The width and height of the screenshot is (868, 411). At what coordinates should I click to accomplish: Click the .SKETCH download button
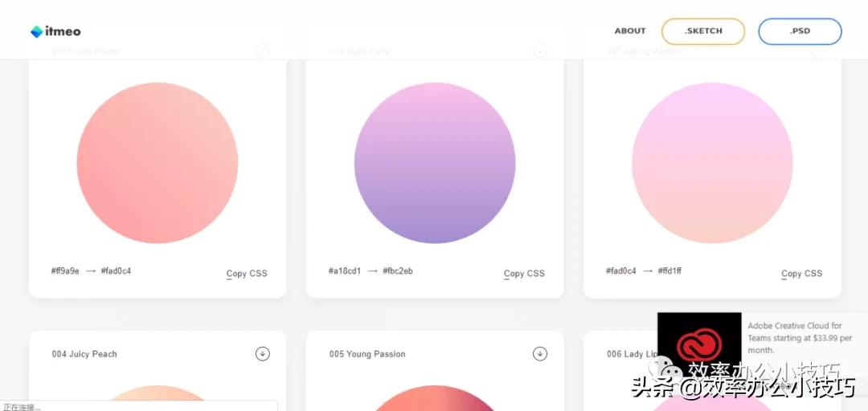[703, 31]
